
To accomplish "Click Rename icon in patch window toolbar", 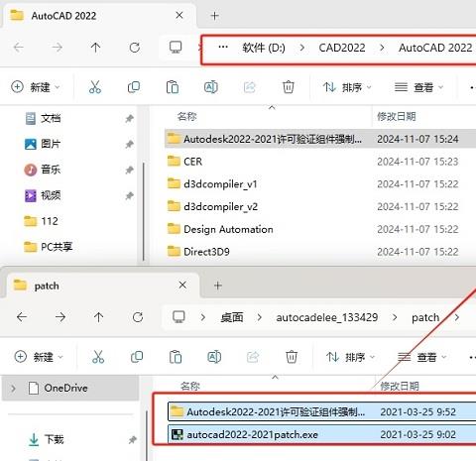I will pyautogui.click(x=214, y=357).
